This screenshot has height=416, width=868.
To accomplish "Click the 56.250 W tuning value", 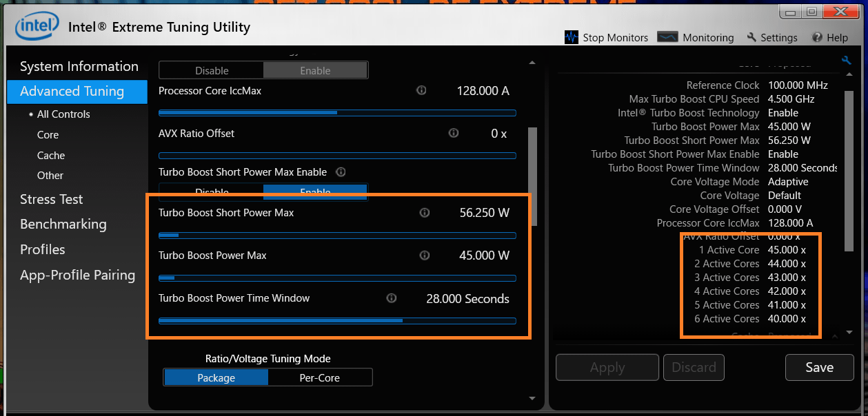I will 485,213.
